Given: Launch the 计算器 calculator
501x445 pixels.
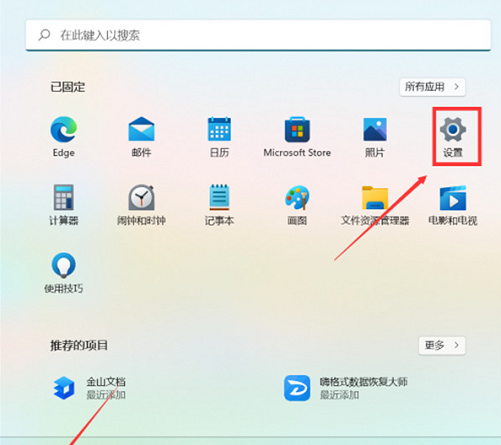Looking at the screenshot, I should (64, 205).
